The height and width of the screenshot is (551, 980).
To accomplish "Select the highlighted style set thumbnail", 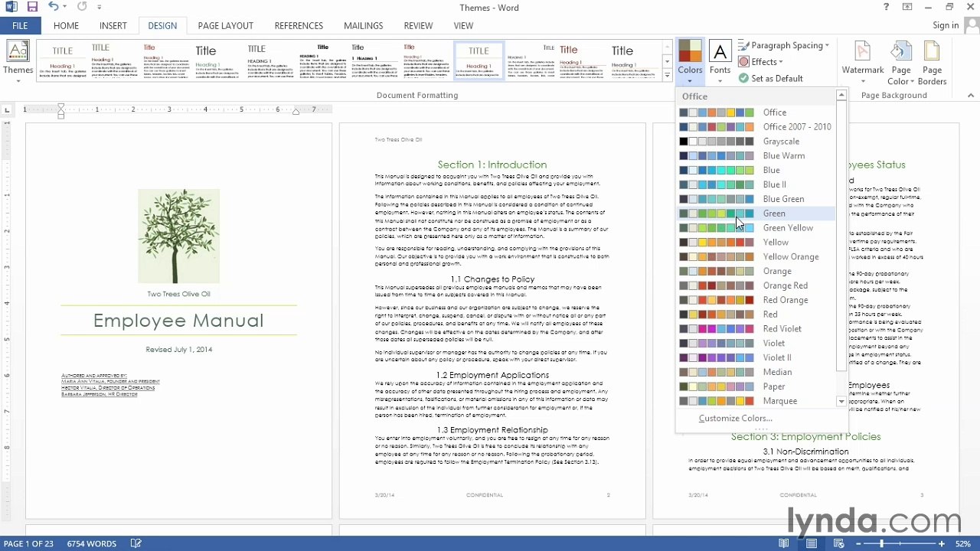I will coord(479,61).
